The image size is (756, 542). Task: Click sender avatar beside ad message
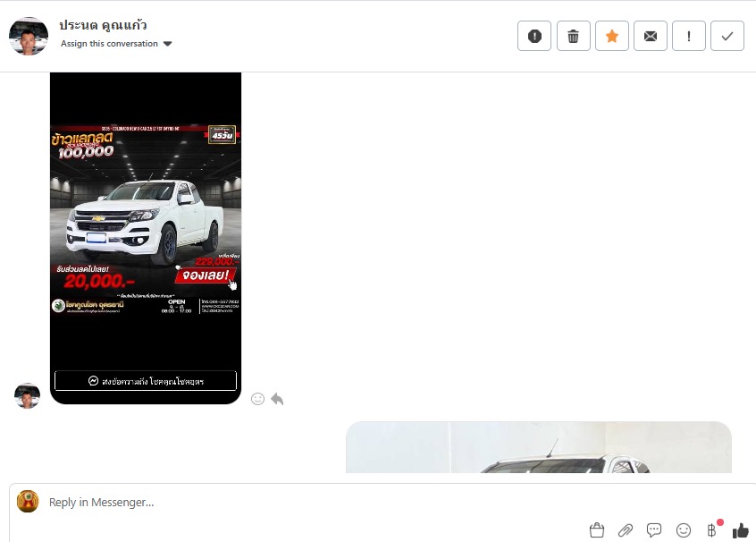(x=28, y=395)
